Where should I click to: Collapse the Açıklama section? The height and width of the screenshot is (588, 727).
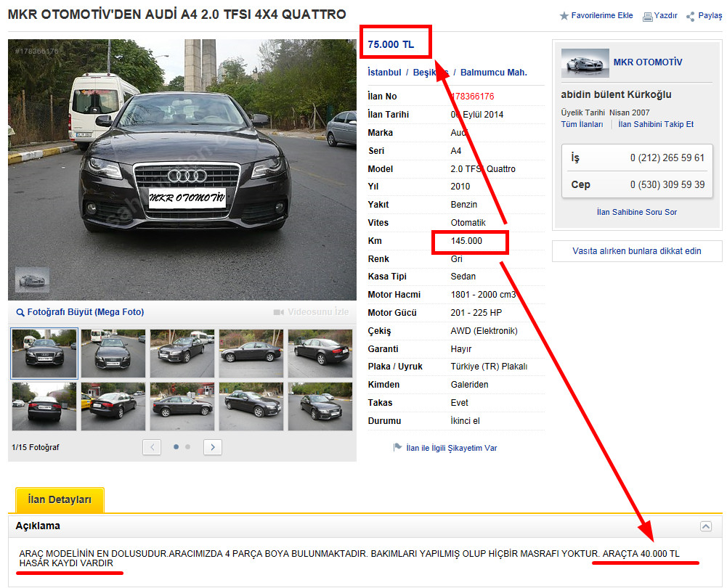click(706, 526)
